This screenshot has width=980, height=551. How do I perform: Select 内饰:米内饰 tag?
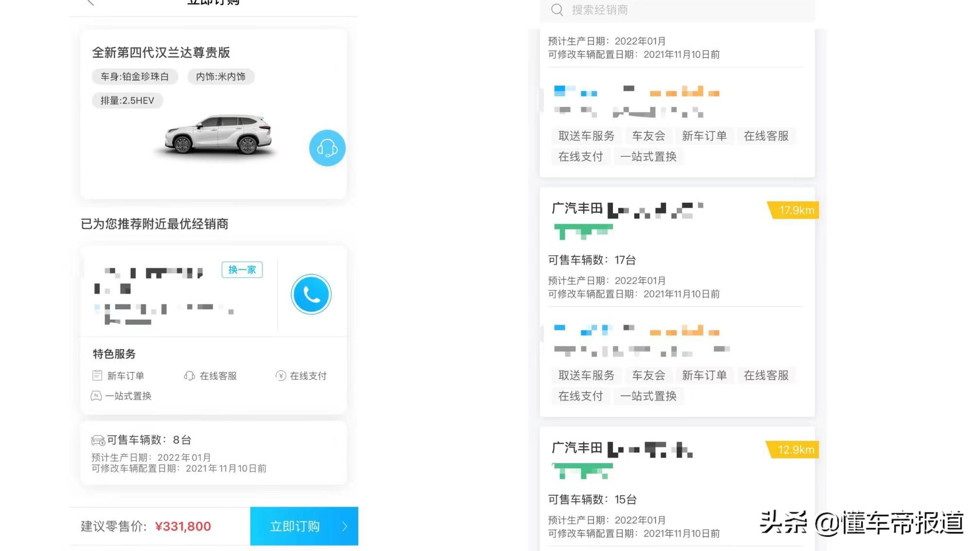pos(221,76)
